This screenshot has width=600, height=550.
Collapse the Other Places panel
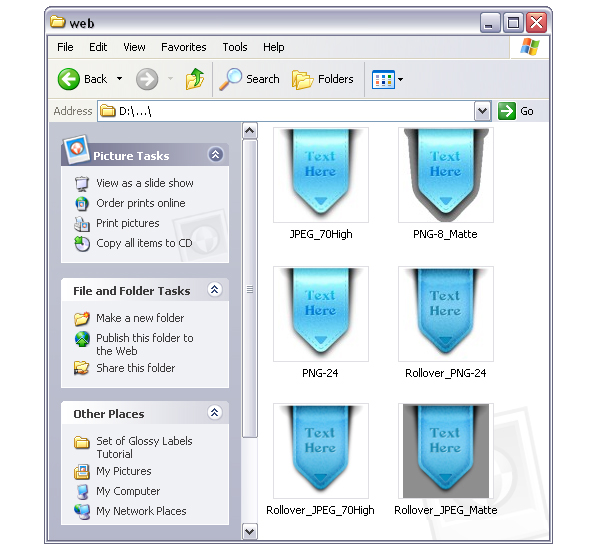(215, 413)
